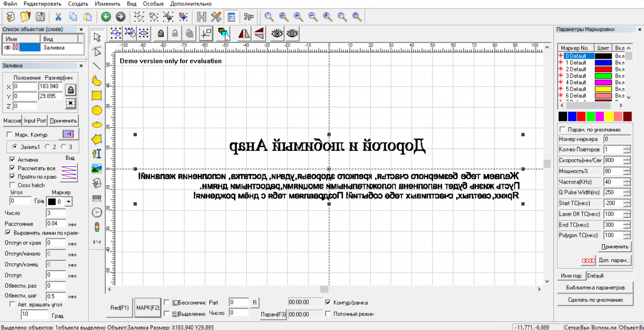Select the rectangle drawing tool
This screenshot has width=644, height=330.
97,96
